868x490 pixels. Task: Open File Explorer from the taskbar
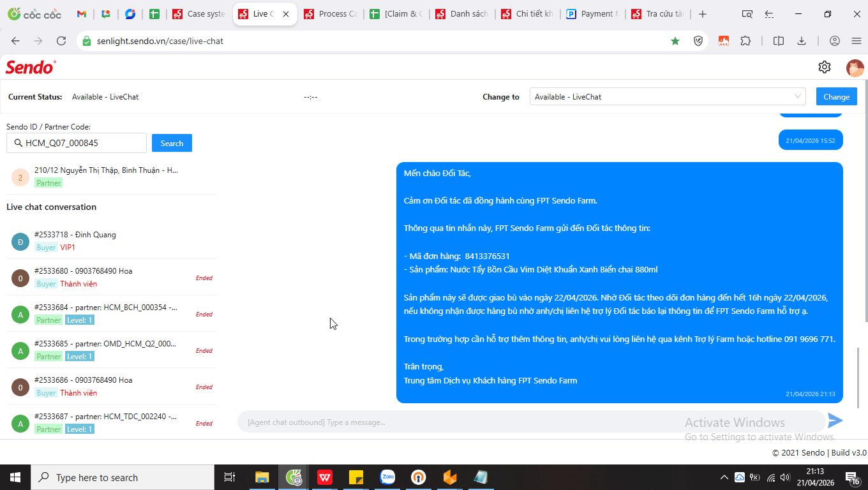(262, 477)
